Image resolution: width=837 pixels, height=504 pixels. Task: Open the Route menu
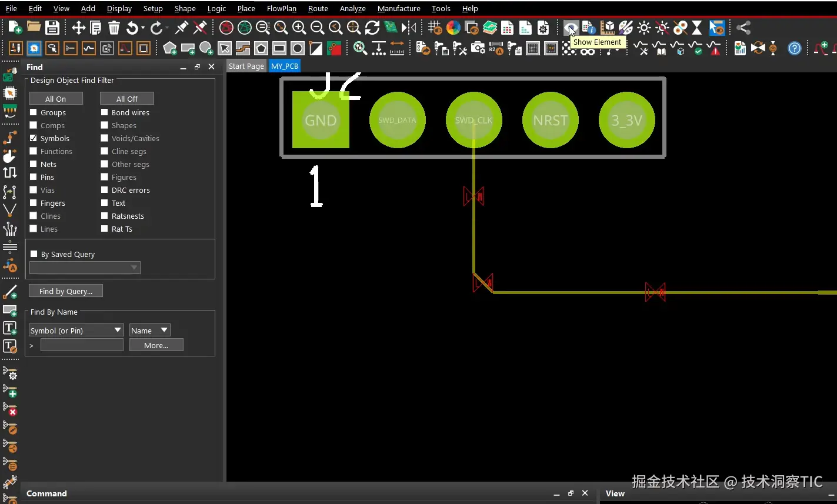tap(318, 8)
